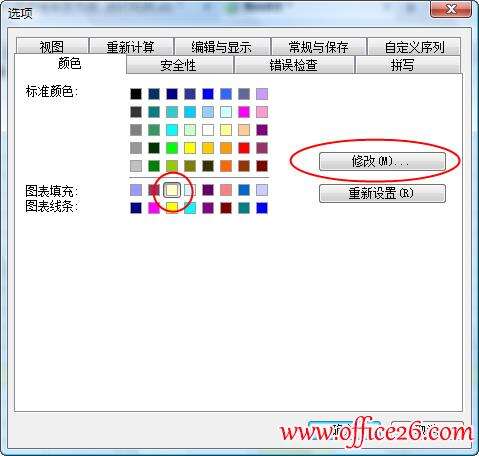
Task: Select the dark red swatch ending standard colors
Action: pos(262,166)
